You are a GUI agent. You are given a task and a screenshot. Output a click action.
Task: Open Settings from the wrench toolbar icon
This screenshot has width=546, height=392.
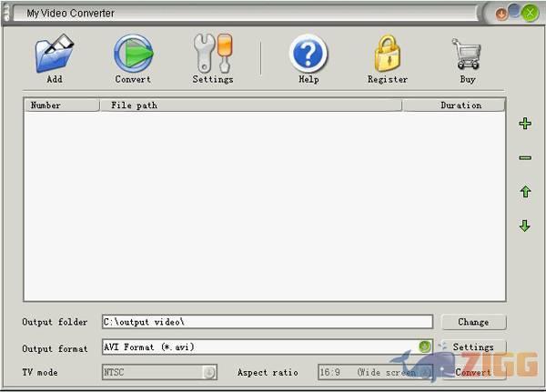click(213, 55)
